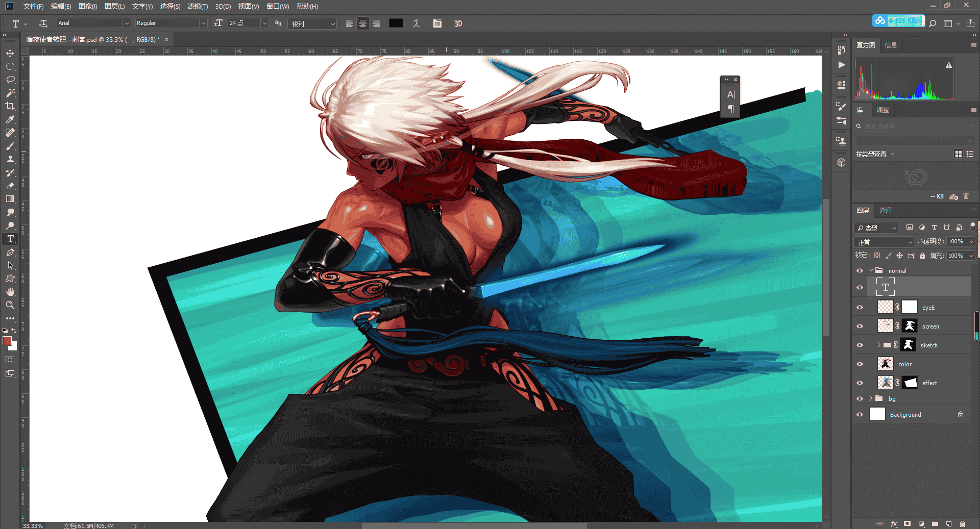Select the Crop tool
980x529 pixels.
[x=10, y=106]
